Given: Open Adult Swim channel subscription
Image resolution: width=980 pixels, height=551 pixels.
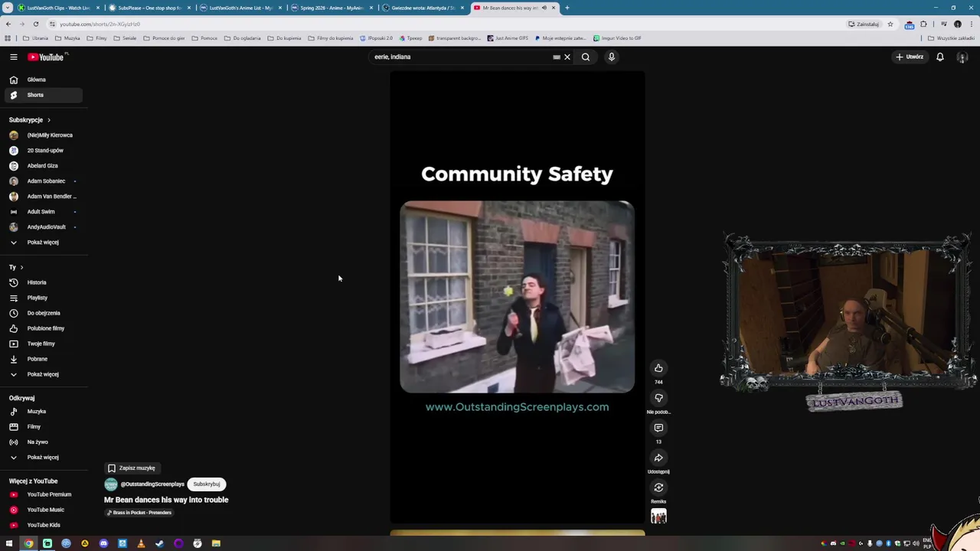Looking at the screenshot, I should coord(44,211).
